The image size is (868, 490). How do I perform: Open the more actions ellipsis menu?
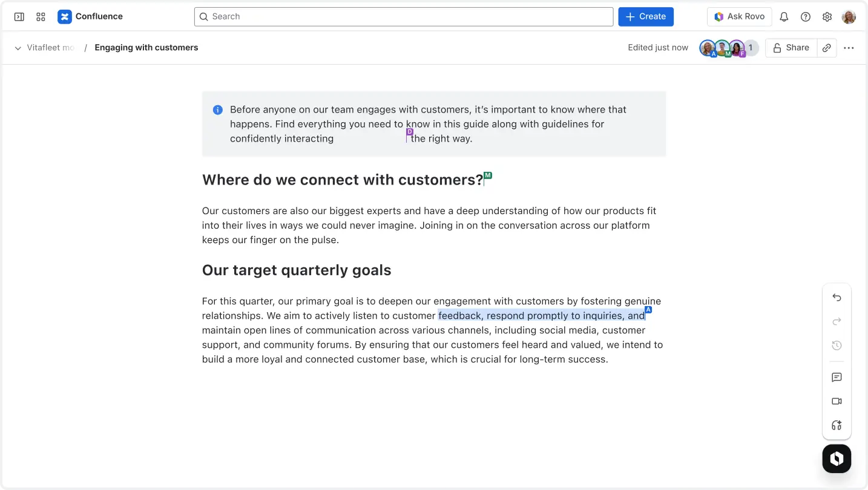click(x=849, y=48)
